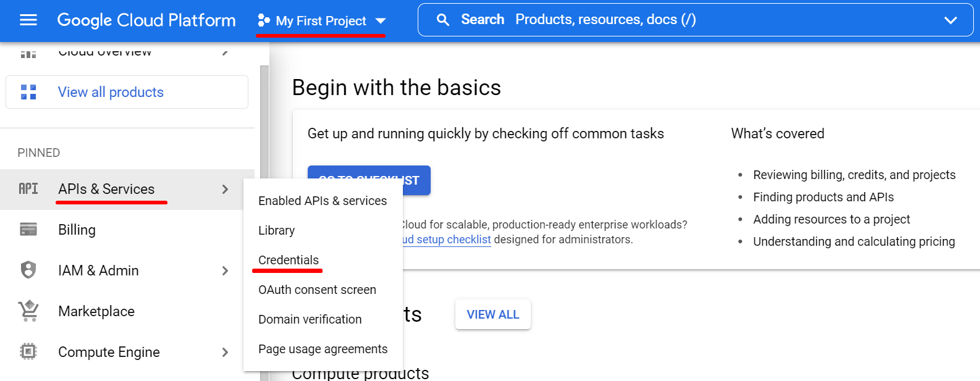980x381 pixels.
Task: Click the API icon beside APIs & Services
Action: click(28, 189)
